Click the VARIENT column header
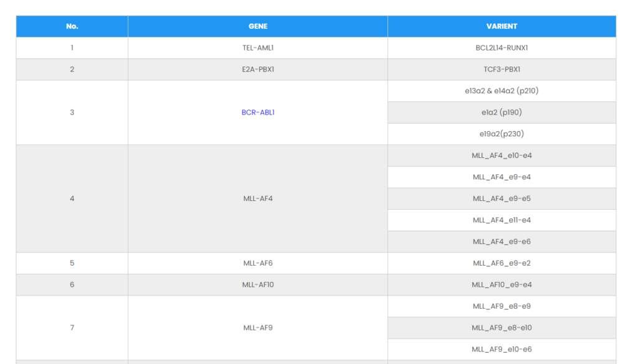 502,26
